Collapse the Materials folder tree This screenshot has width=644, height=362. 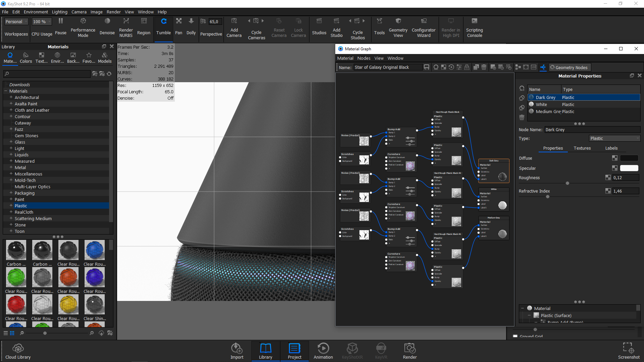tap(6, 91)
